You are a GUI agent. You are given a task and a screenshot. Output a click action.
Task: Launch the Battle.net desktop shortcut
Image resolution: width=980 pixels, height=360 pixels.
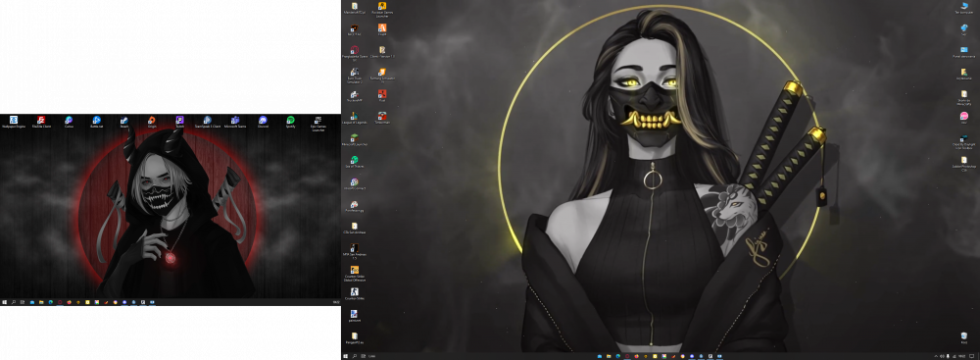(x=96, y=122)
